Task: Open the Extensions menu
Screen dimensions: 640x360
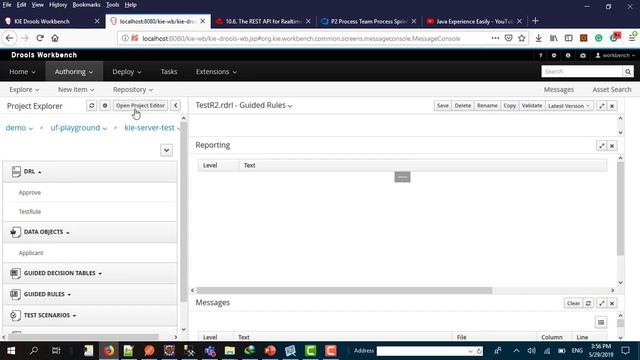Action: point(216,72)
